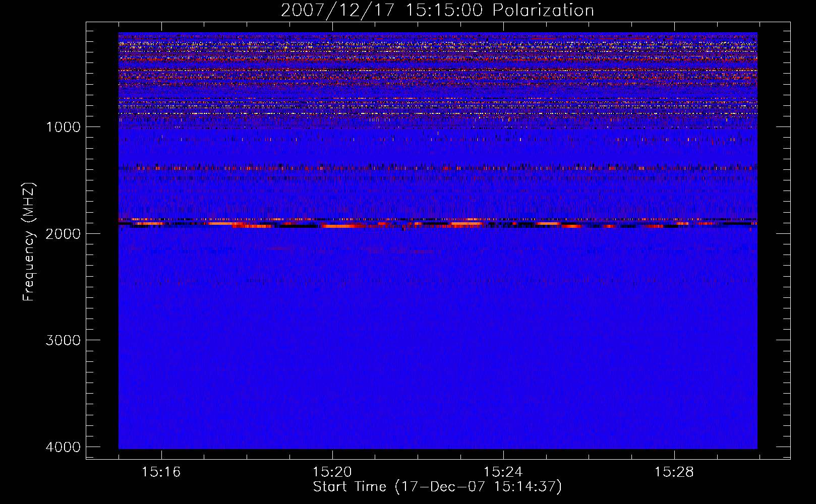Viewport: 816px width, 504px height.
Task: Click the 15:28 time tick label
Action: pyautogui.click(x=674, y=472)
